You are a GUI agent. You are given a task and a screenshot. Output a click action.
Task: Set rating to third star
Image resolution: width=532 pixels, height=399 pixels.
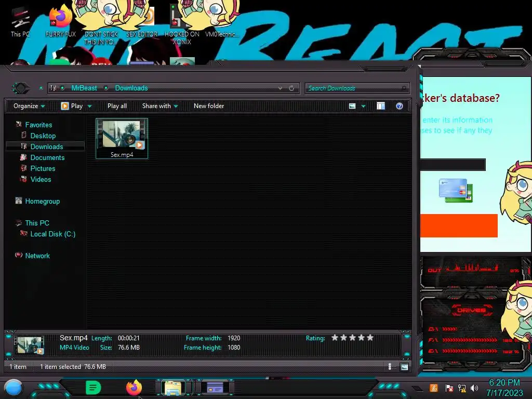tap(353, 338)
